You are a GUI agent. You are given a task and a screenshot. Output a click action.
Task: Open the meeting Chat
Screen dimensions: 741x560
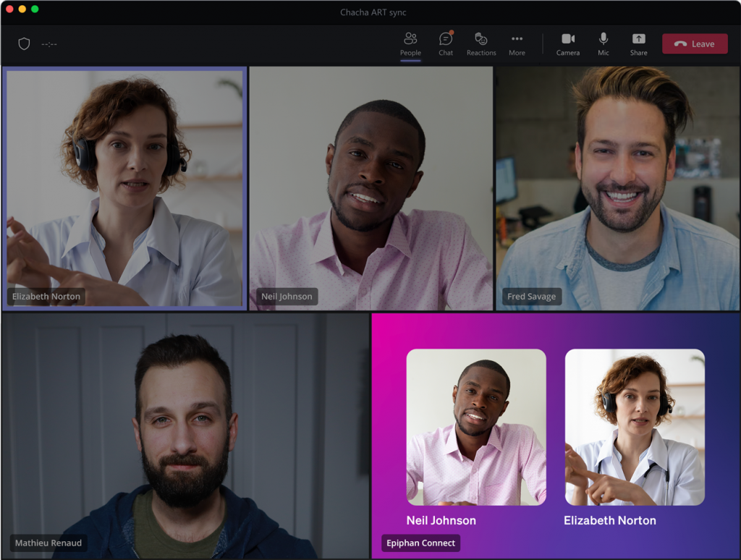(445, 43)
